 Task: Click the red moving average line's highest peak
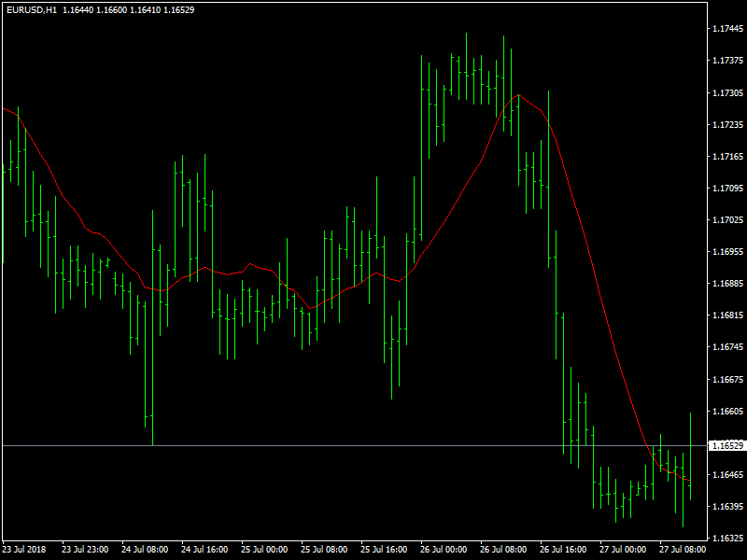[x=518, y=95]
